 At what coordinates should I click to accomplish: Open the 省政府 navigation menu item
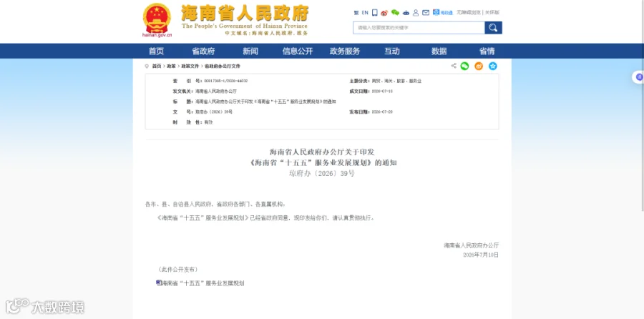click(203, 51)
